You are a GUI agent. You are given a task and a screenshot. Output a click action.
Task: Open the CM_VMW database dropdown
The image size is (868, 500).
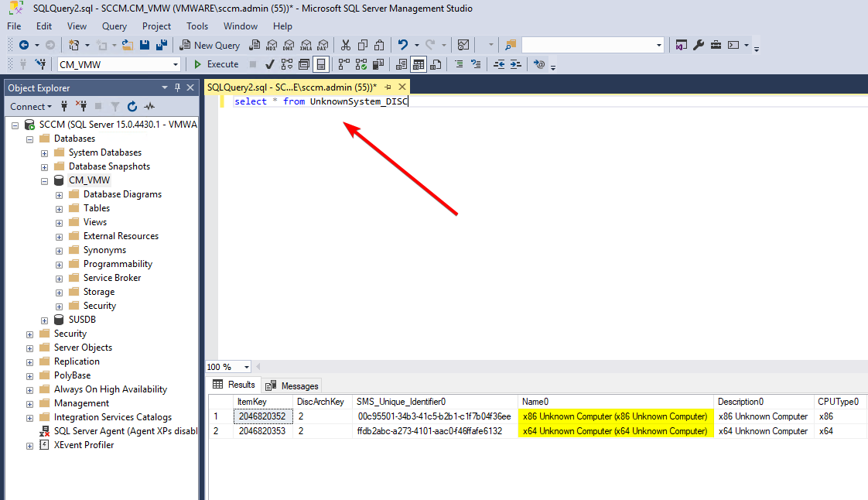pos(176,64)
